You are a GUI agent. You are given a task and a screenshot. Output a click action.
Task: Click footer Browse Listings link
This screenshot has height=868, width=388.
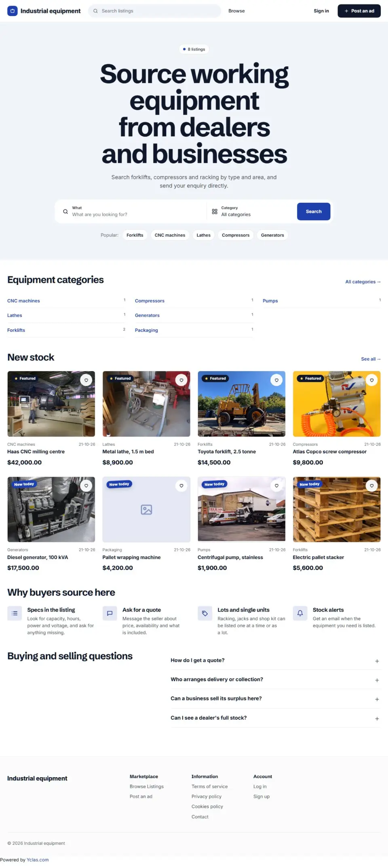(147, 786)
